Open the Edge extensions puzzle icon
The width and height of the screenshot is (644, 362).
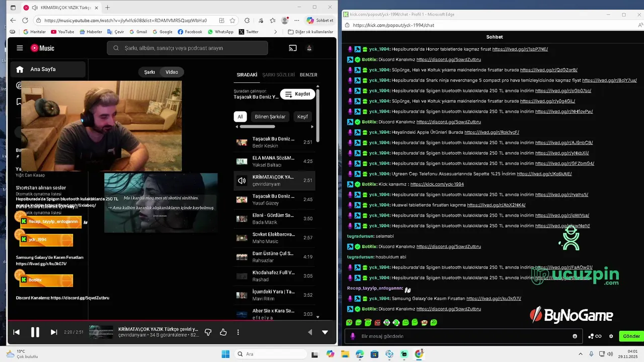[247, 21]
